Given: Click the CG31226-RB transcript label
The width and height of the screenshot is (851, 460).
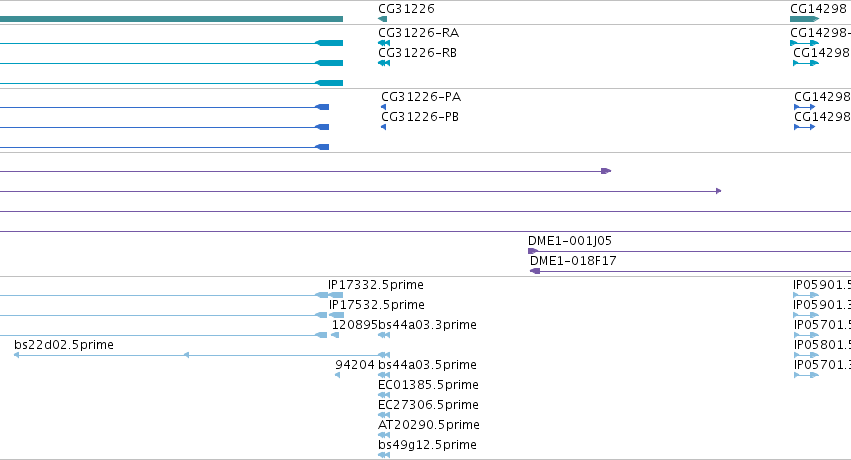Looking at the screenshot, I should point(417,53).
